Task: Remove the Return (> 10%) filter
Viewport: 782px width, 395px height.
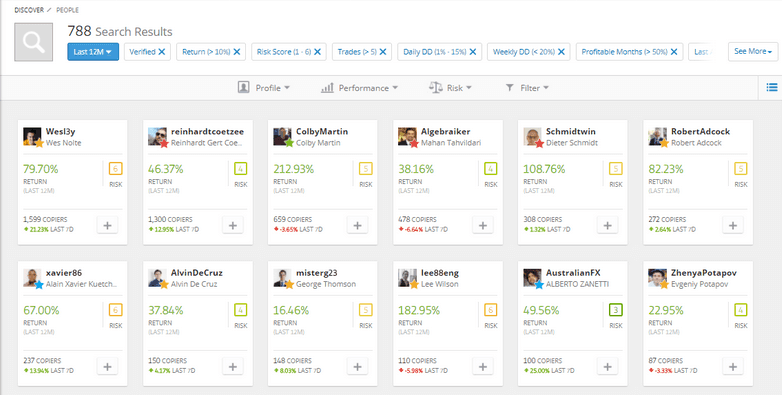Action: 236,52
